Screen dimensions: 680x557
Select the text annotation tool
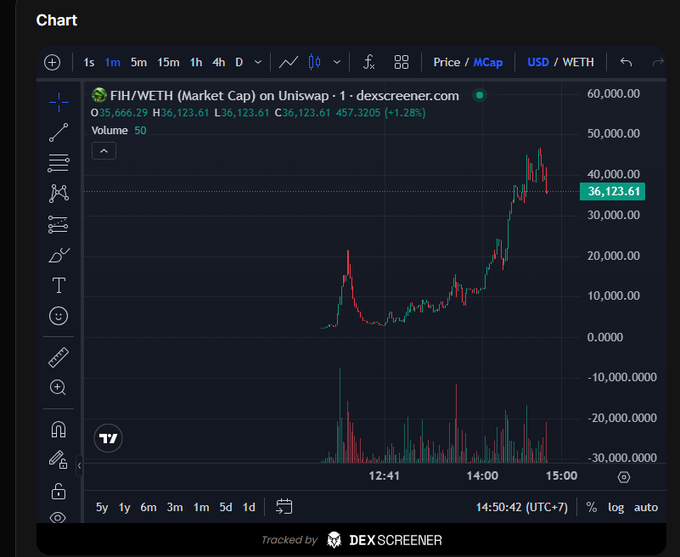[59, 285]
